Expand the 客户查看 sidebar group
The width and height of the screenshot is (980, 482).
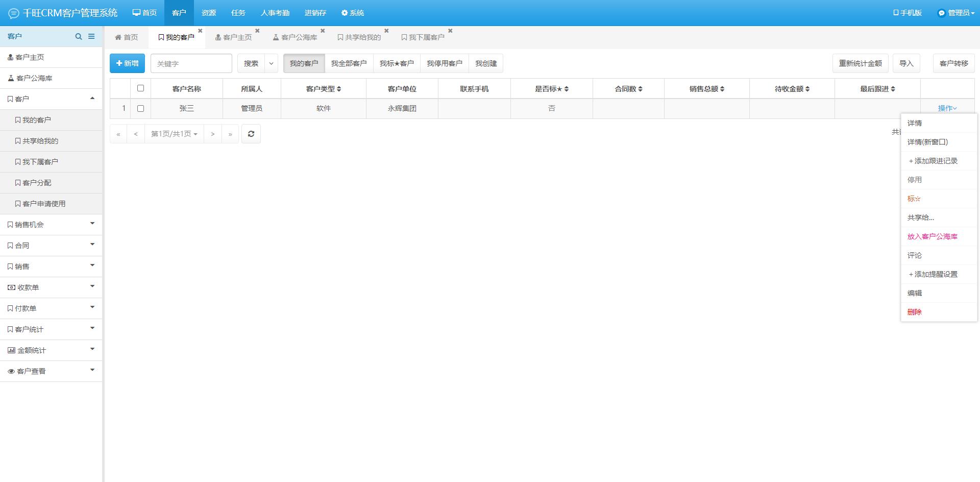coord(51,371)
